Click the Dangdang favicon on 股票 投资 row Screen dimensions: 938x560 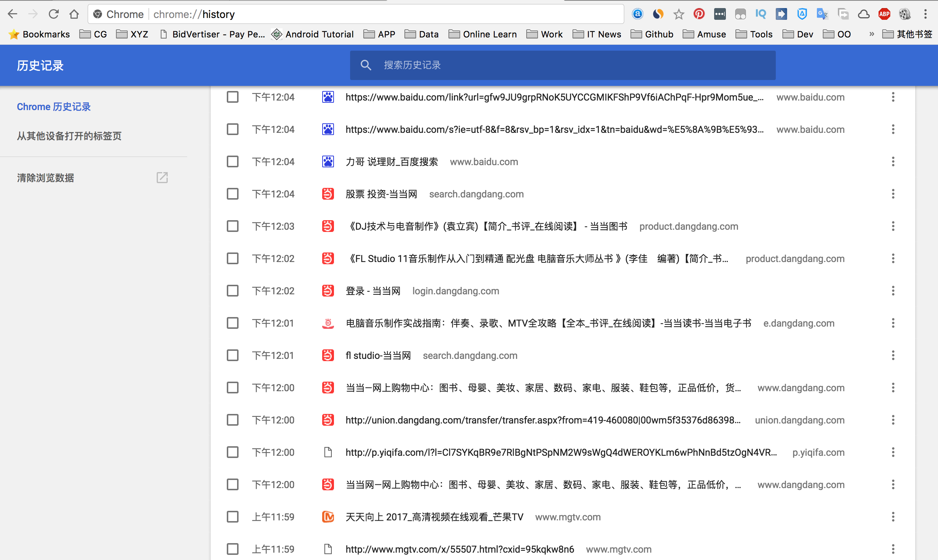(328, 194)
